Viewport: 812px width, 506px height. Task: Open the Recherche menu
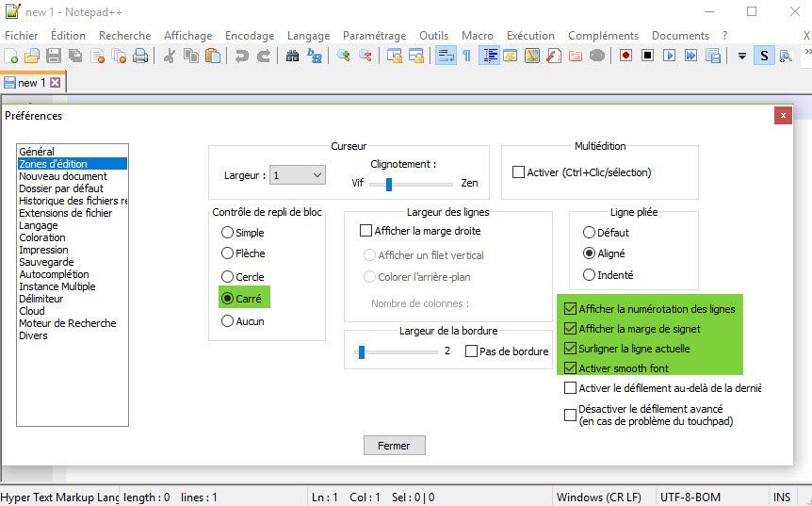[x=124, y=36]
